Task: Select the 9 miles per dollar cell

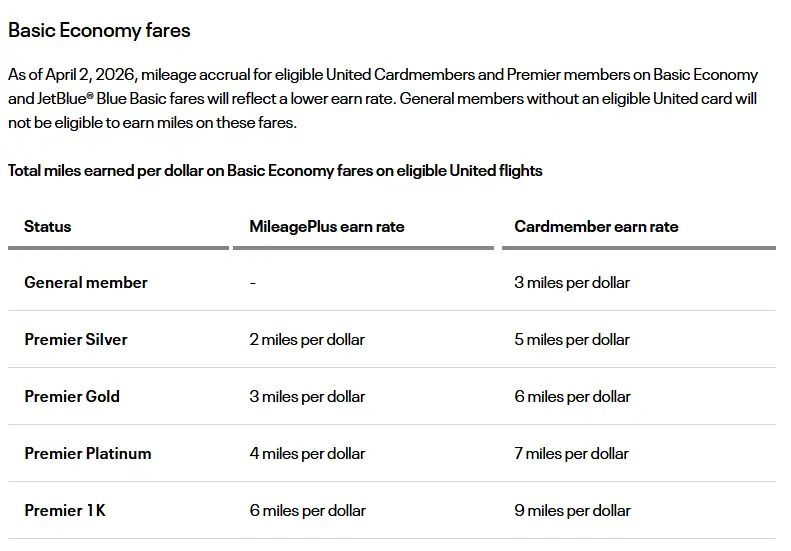Action: point(572,511)
